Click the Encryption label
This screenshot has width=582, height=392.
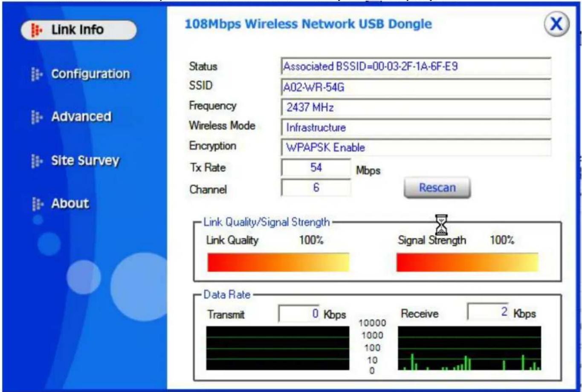pyautogui.click(x=212, y=146)
